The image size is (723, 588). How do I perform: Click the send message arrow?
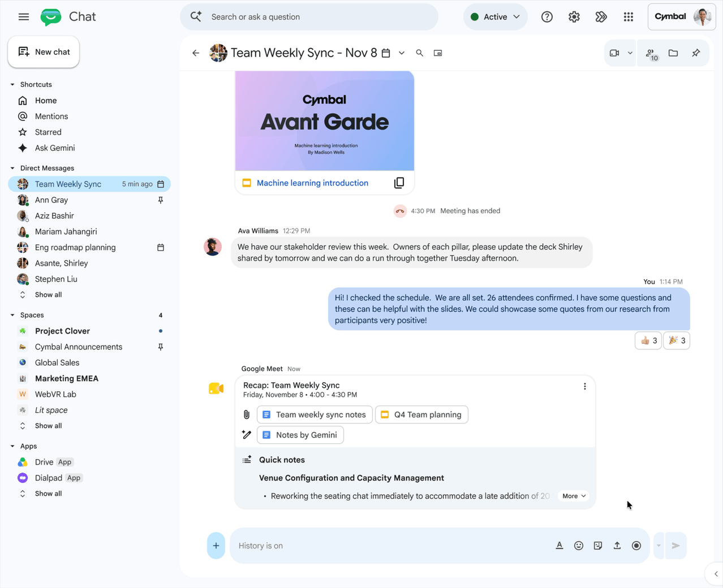point(676,546)
